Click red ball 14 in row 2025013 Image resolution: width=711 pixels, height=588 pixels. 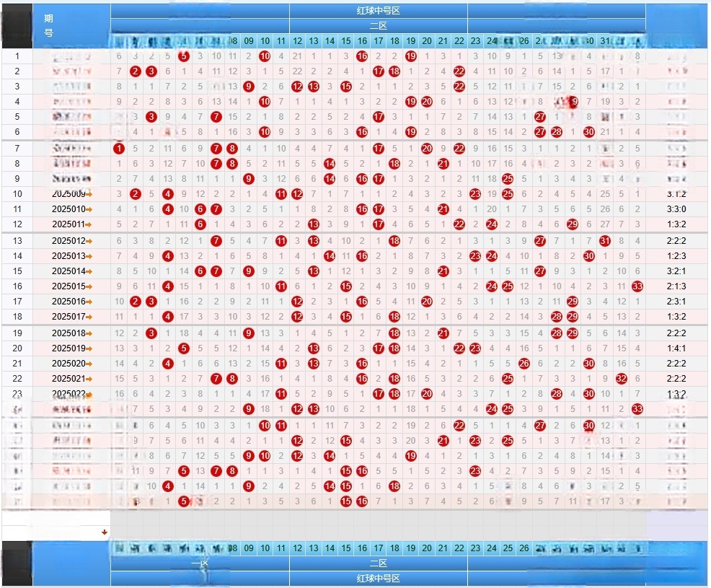coord(330,256)
